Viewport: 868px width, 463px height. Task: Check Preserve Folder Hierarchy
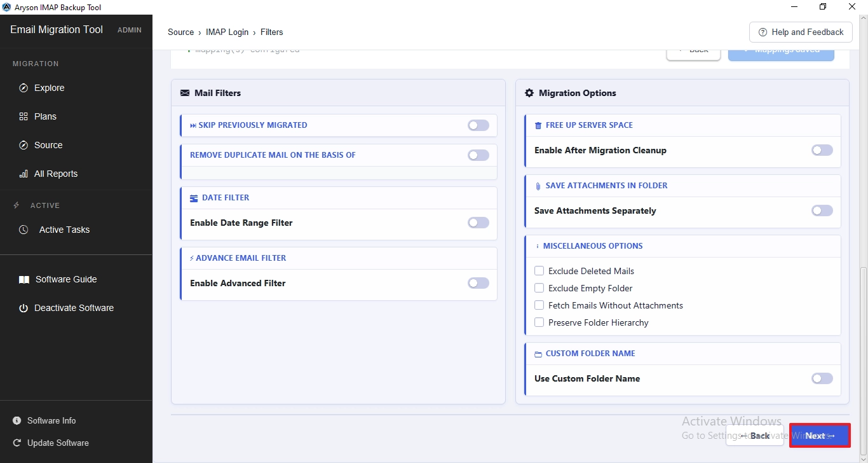coord(539,322)
